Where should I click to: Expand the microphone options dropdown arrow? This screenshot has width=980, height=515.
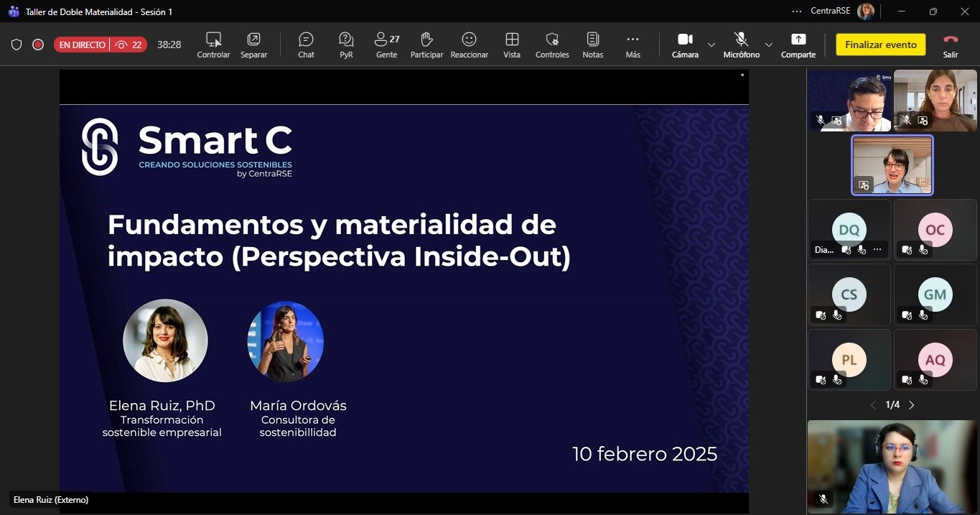(769, 45)
